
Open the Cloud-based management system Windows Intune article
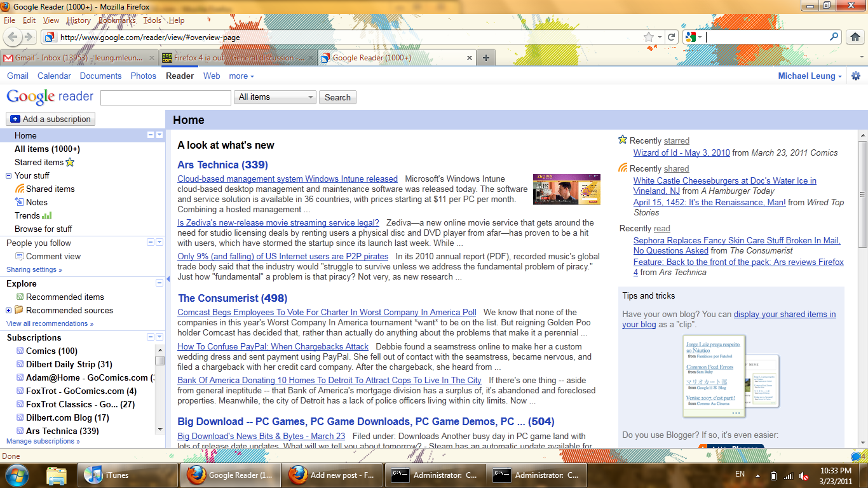[x=287, y=179]
